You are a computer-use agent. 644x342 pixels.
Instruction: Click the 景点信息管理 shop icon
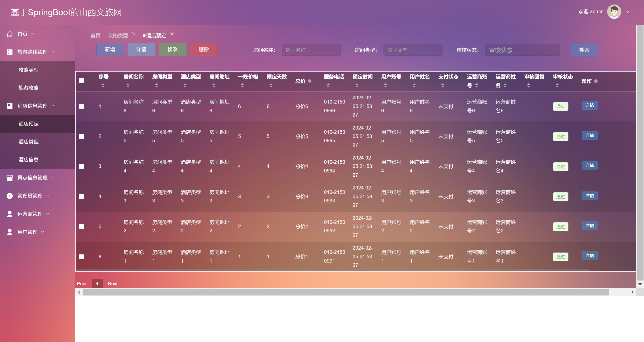tap(9, 178)
